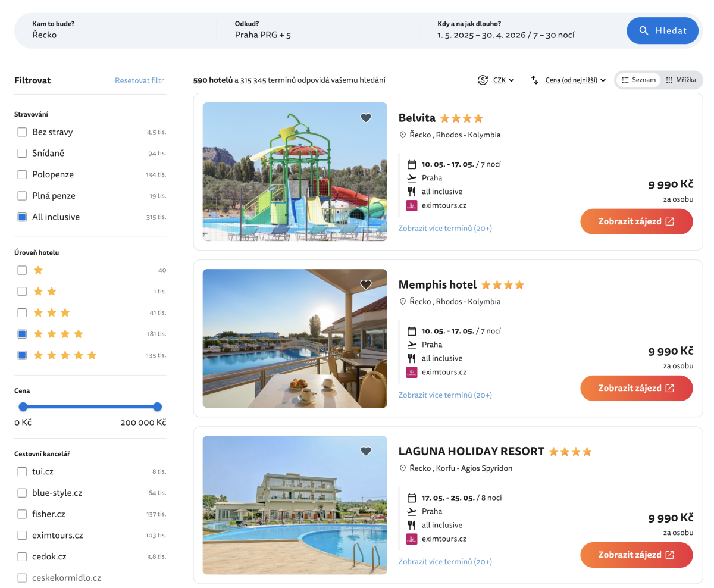Tick the three-star hotel level checkbox

point(22,312)
